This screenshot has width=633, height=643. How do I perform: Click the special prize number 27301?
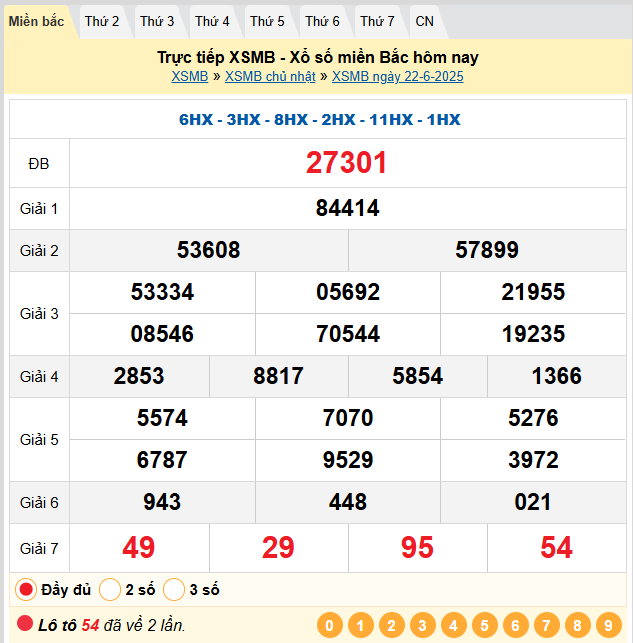(347, 163)
